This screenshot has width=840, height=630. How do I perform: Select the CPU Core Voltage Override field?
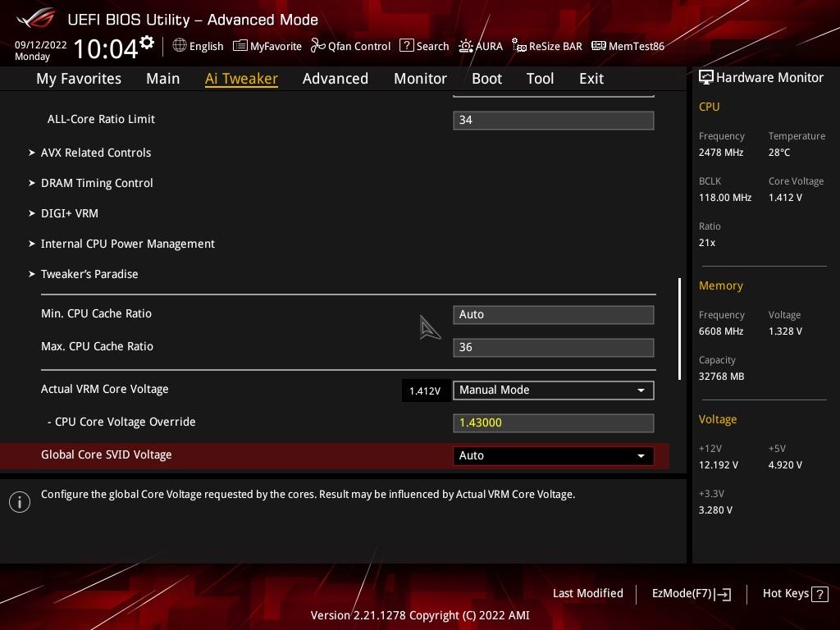(x=554, y=422)
